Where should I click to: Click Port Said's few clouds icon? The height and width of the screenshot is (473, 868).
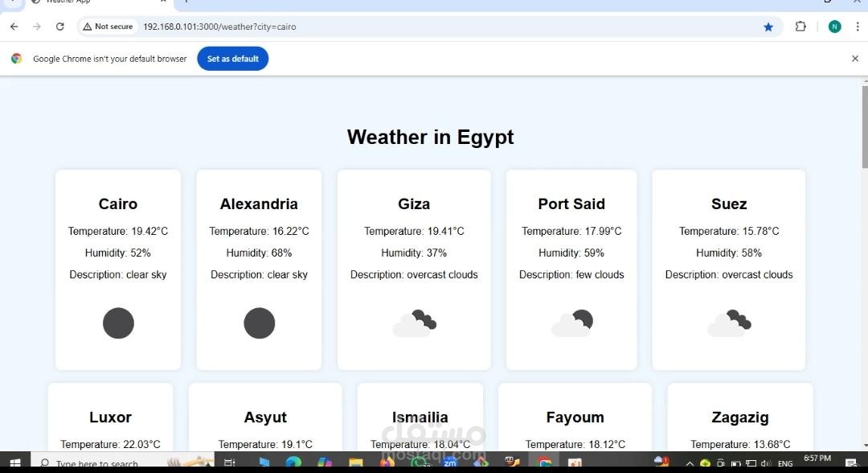coord(572,323)
